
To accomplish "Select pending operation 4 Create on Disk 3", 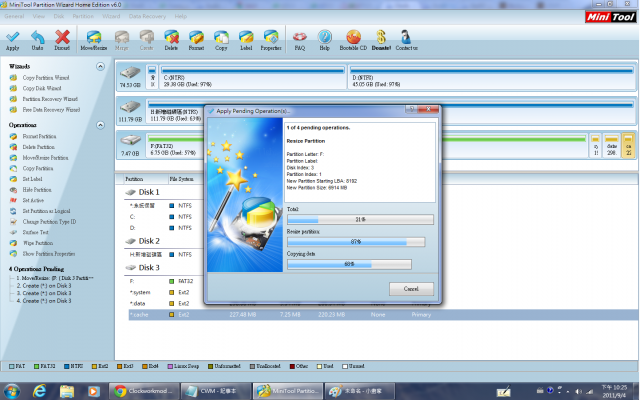I will [x=44, y=301].
